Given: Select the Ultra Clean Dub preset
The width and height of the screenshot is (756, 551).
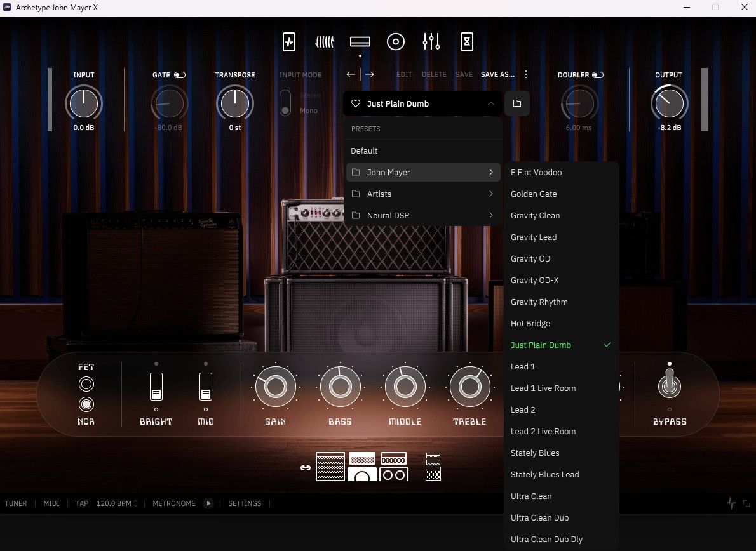Looking at the screenshot, I should [x=561, y=517].
